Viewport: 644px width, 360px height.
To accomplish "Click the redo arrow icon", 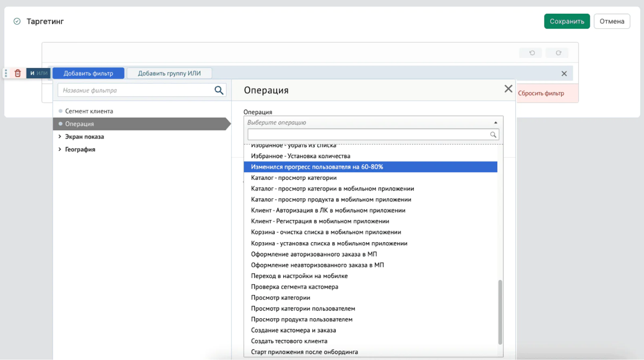I will click(x=558, y=53).
